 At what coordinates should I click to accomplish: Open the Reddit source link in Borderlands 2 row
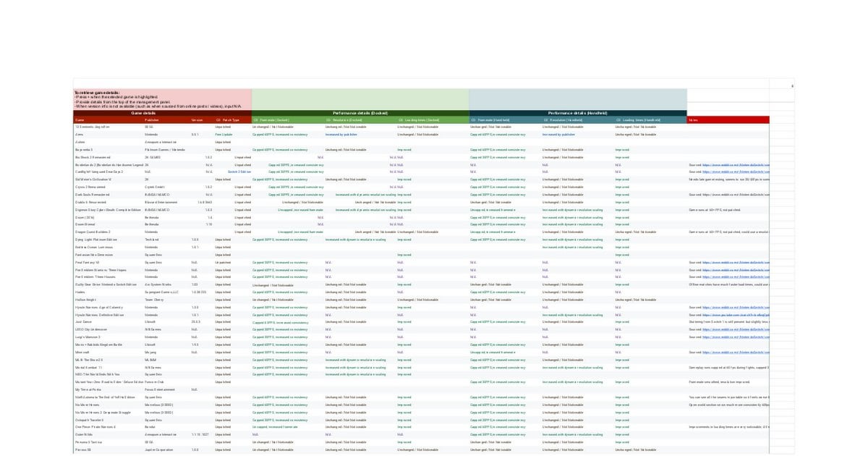tap(738, 164)
